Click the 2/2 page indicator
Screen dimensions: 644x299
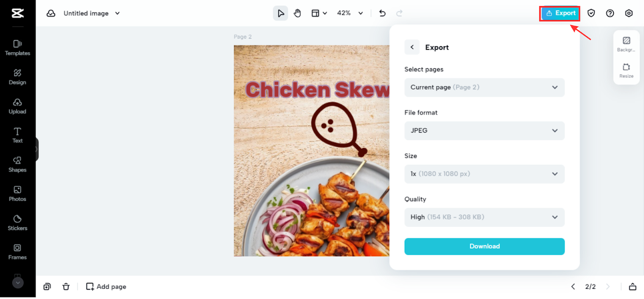click(590, 286)
